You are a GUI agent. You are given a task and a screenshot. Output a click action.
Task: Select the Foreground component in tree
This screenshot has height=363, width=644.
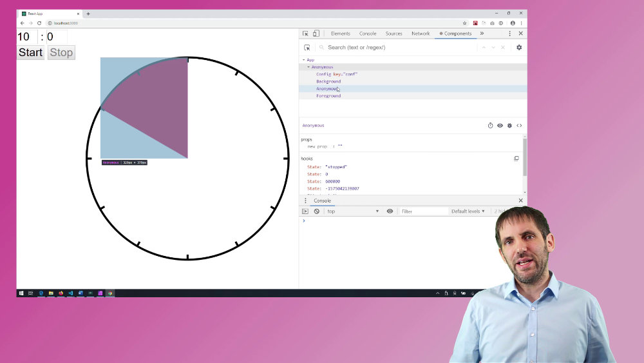pos(328,96)
